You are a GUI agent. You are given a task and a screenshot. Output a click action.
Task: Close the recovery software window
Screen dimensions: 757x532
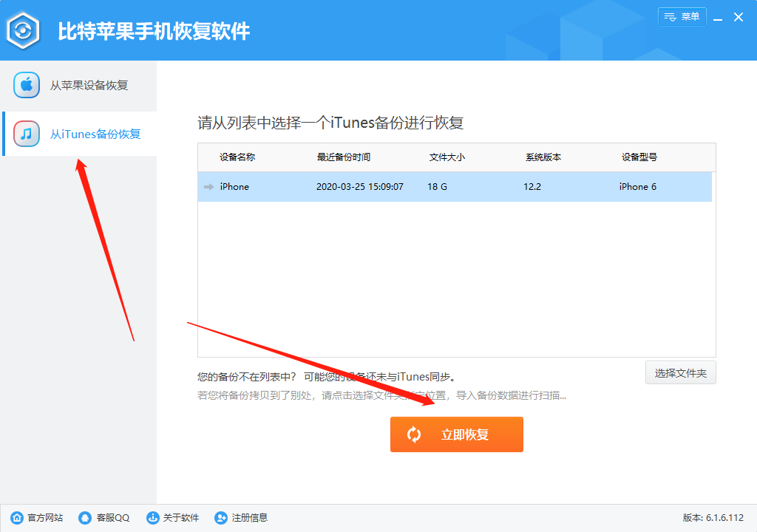pyautogui.click(x=739, y=18)
